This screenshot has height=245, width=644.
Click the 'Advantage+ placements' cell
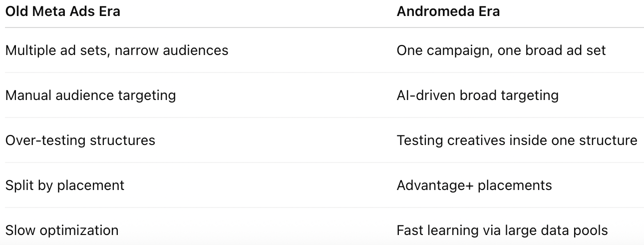point(474,185)
